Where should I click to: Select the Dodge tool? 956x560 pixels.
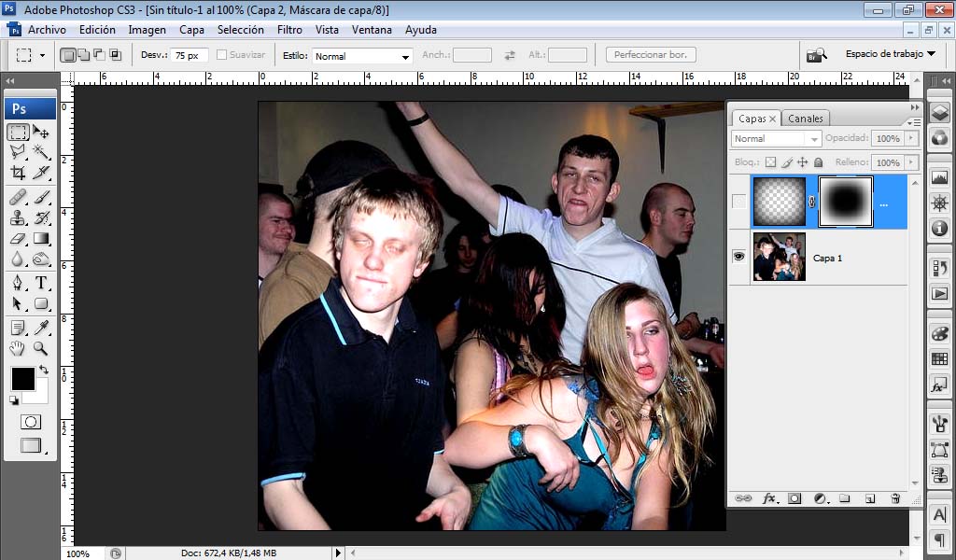coord(41,259)
